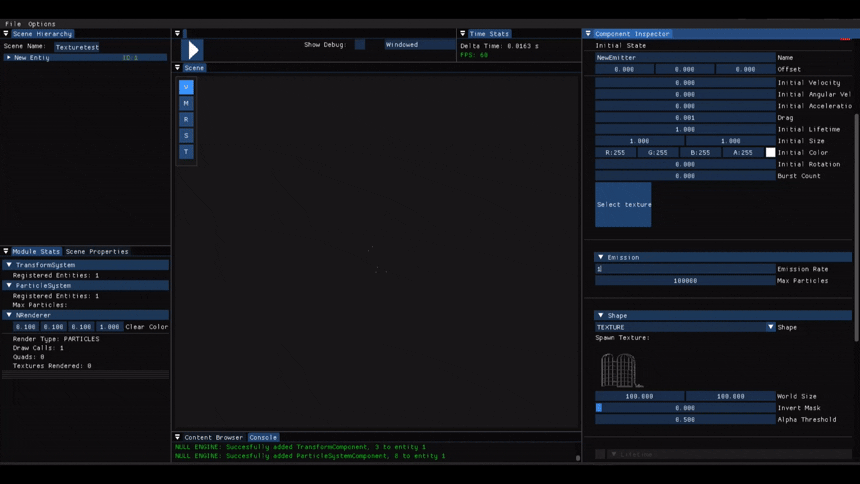The width and height of the screenshot is (860, 484).
Task: Click the first Initial Size field
Action: (x=640, y=141)
